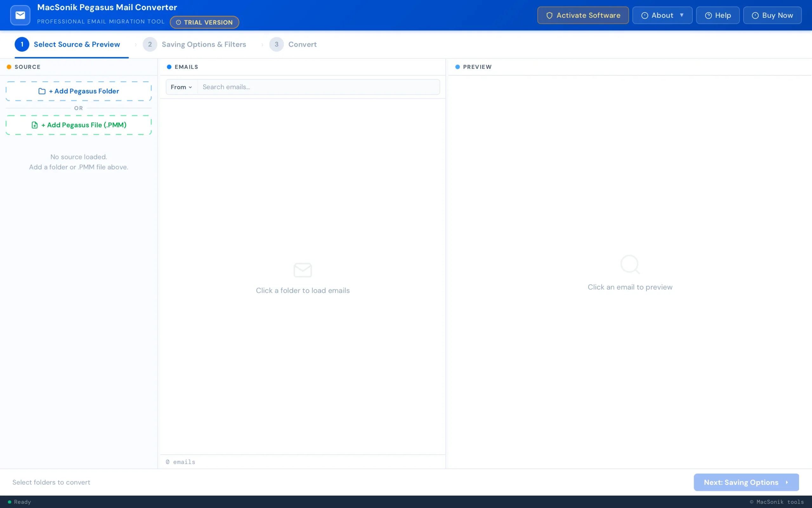Click the Ready status indicator
The height and width of the screenshot is (508, 812).
point(19,502)
